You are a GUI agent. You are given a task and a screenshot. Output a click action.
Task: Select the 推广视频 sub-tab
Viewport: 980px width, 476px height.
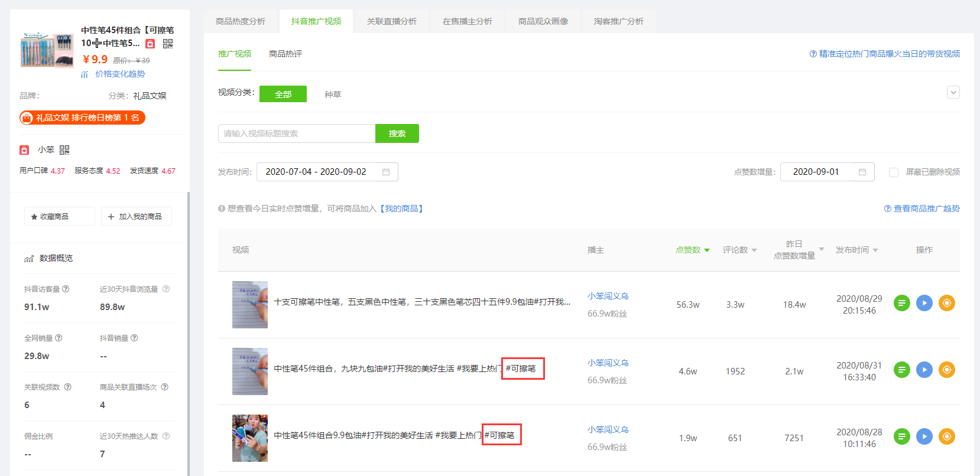235,54
